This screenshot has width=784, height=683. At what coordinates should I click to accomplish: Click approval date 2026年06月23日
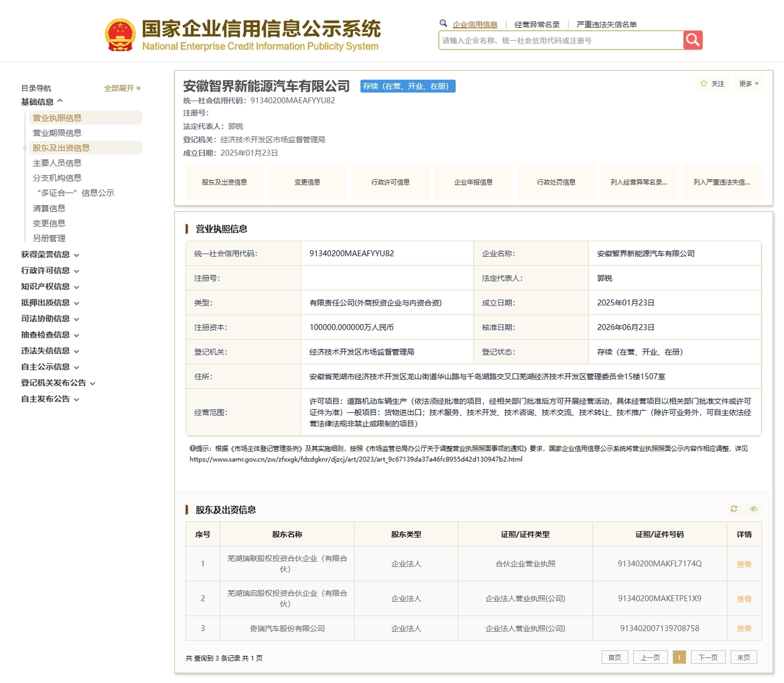[626, 327]
